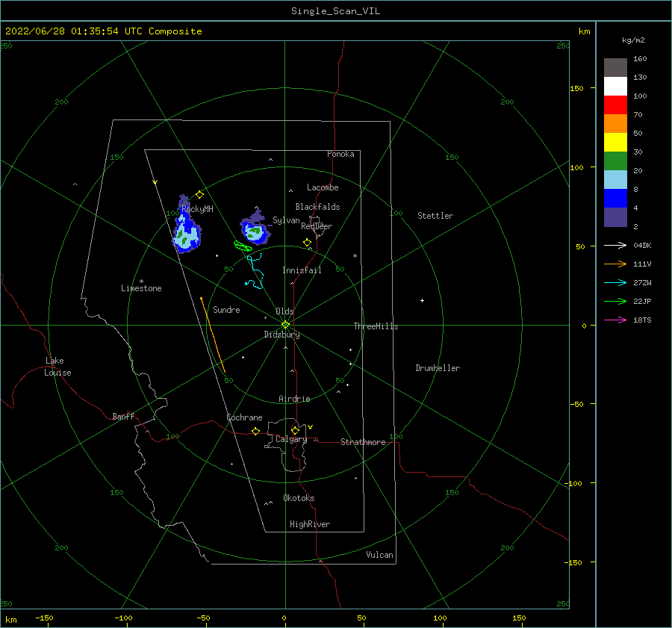
Task: Select the purple 2-4 color swatch
Action: (x=615, y=217)
